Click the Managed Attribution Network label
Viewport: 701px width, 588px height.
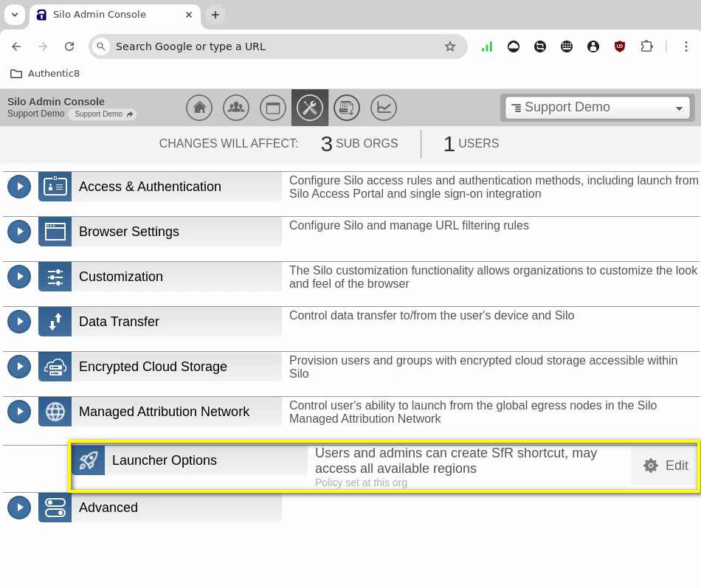point(164,412)
